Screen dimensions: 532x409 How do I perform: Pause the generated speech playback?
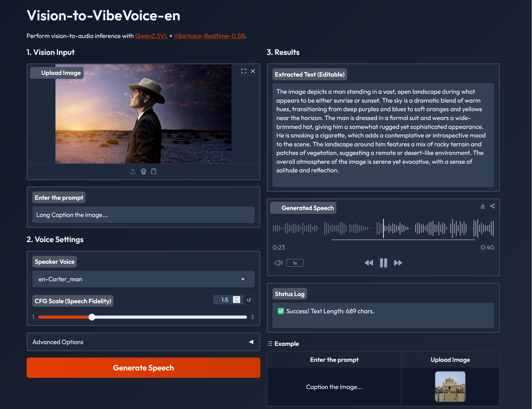click(x=383, y=263)
